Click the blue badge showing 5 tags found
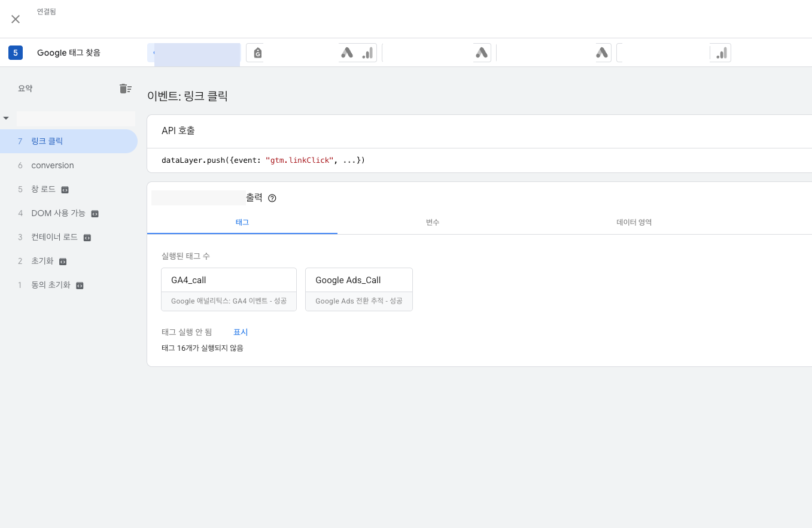Viewport: 812px width, 528px height. (x=15, y=53)
